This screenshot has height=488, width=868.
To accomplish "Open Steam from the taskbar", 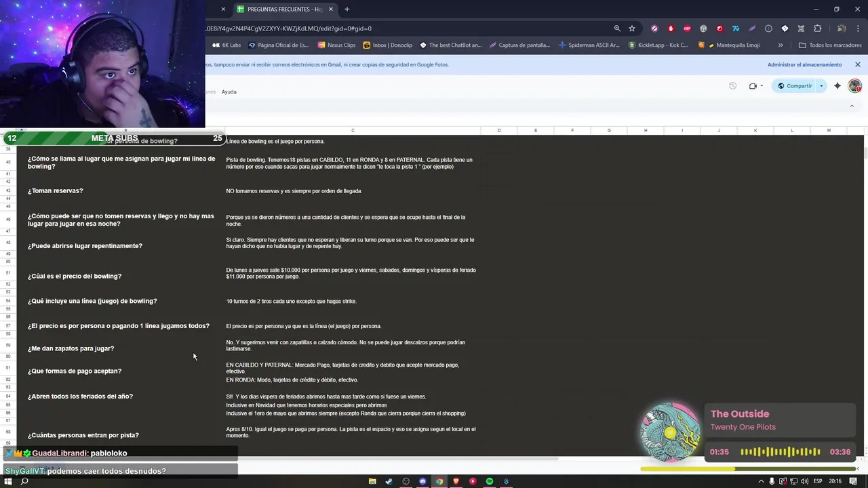I will (x=389, y=481).
